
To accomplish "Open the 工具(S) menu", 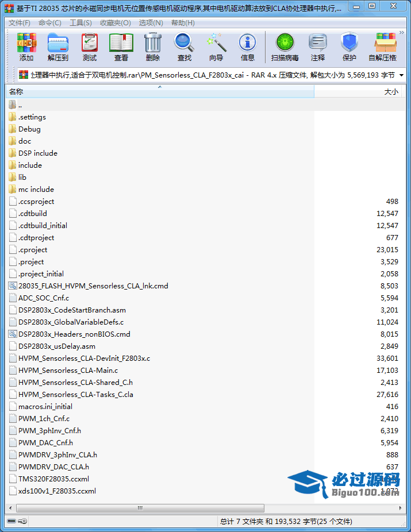I will coord(80,23).
